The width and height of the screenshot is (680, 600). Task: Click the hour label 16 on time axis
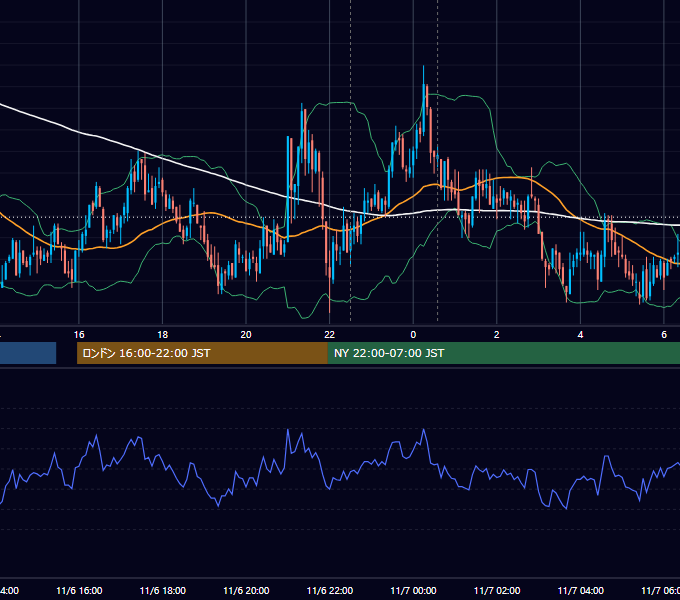click(79, 335)
